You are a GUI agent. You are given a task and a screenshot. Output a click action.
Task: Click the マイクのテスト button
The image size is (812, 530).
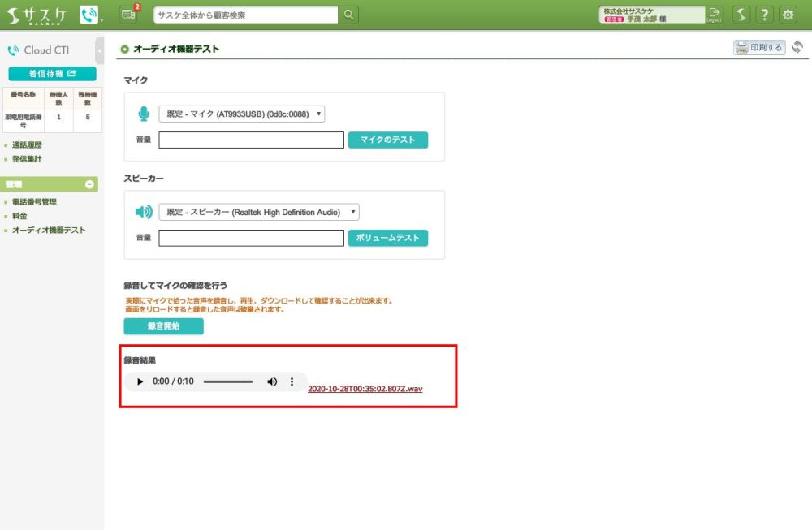388,140
